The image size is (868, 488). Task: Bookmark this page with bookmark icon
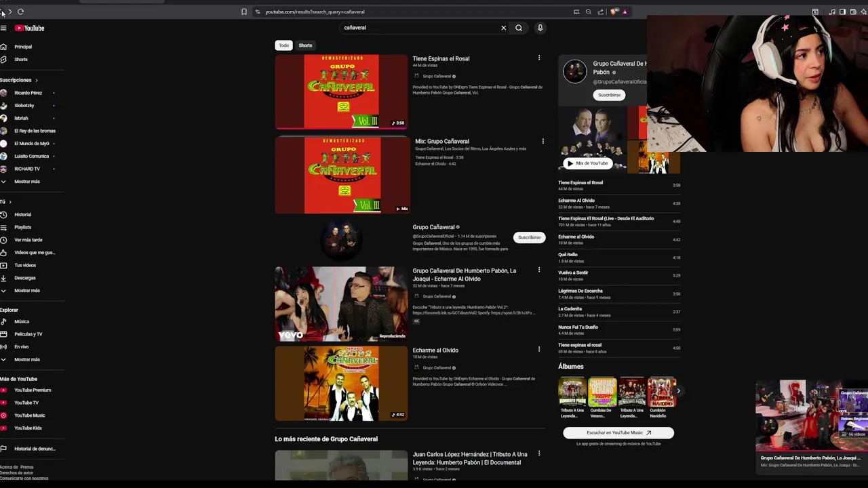(x=244, y=12)
